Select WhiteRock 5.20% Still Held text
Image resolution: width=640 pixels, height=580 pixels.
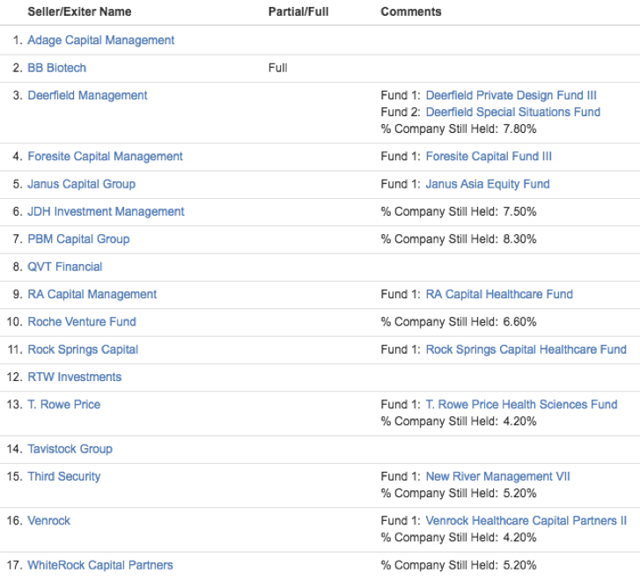coord(458,565)
